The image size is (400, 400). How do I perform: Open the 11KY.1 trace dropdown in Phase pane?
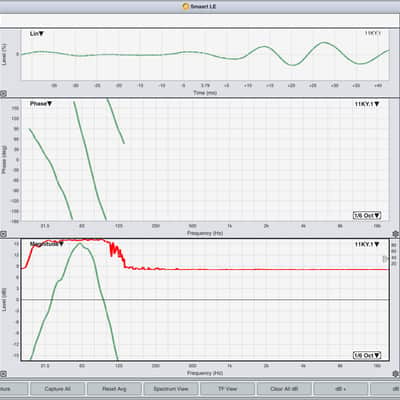(x=367, y=104)
